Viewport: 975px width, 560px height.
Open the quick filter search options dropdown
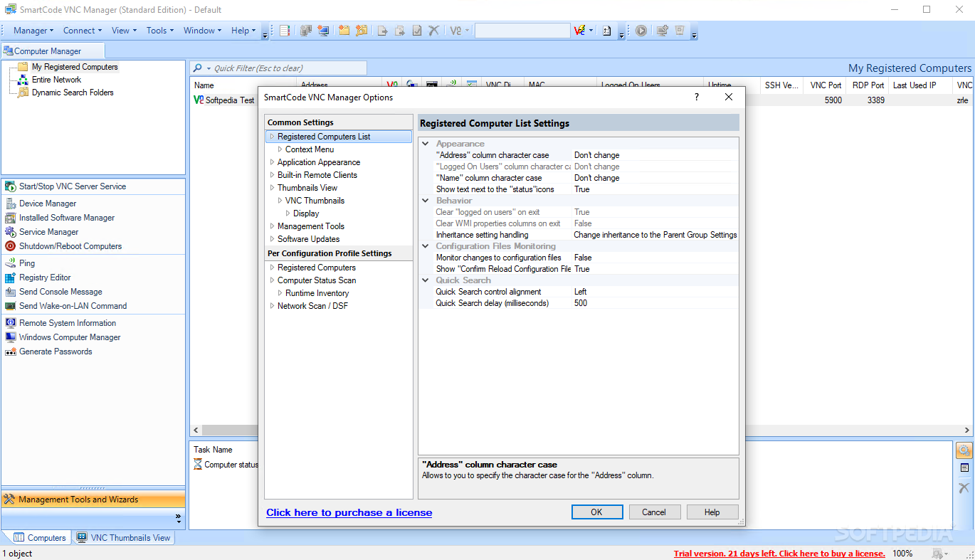[209, 68]
